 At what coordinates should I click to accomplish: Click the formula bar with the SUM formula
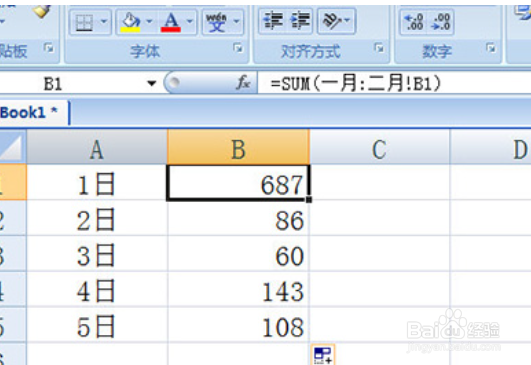[x=394, y=83]
